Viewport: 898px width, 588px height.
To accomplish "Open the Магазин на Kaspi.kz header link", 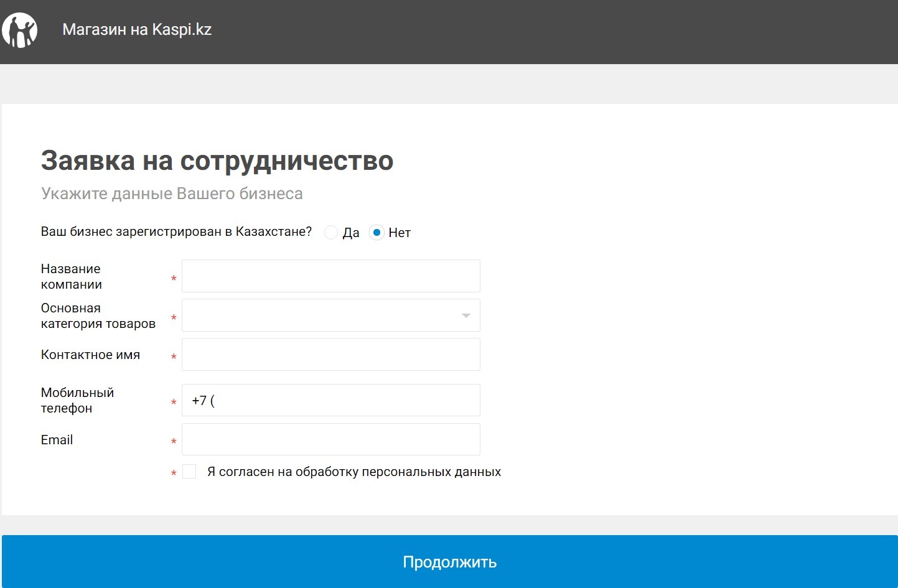I will [137, 29].
